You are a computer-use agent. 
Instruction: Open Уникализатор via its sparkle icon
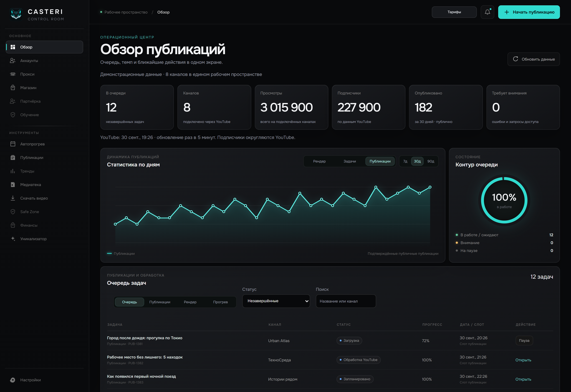click(13, 239)
